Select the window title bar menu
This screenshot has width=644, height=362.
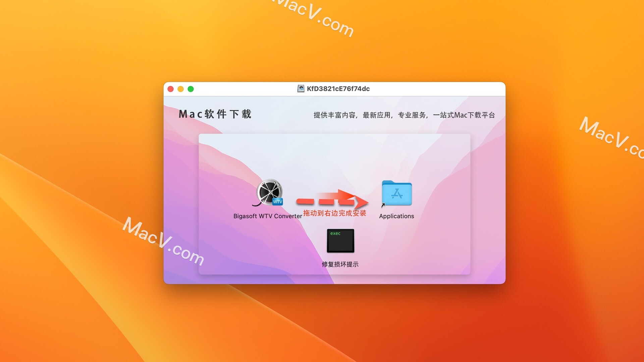pos(334,88)
